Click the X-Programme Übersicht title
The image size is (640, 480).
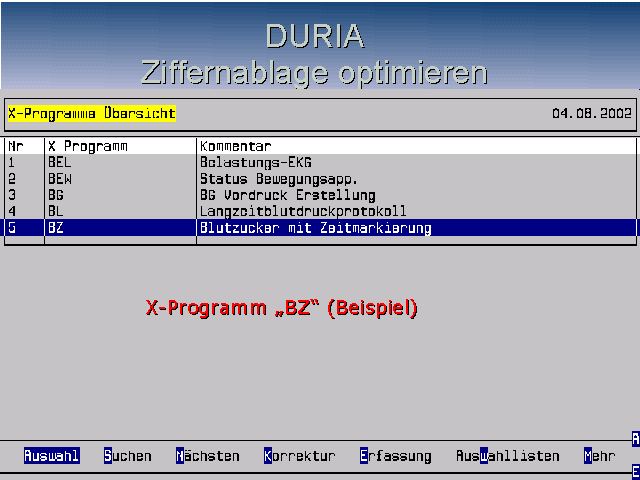click(x=92, y=113)
